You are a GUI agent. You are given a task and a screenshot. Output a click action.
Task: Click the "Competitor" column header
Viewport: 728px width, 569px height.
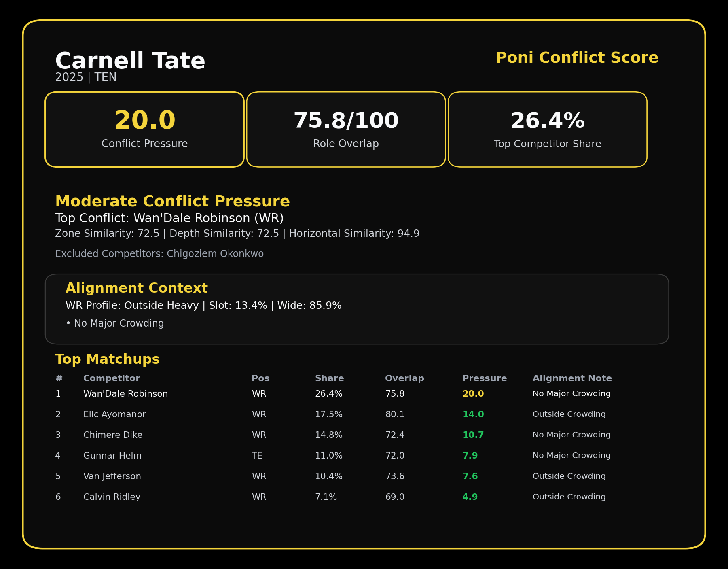click(x=112, y=378)
